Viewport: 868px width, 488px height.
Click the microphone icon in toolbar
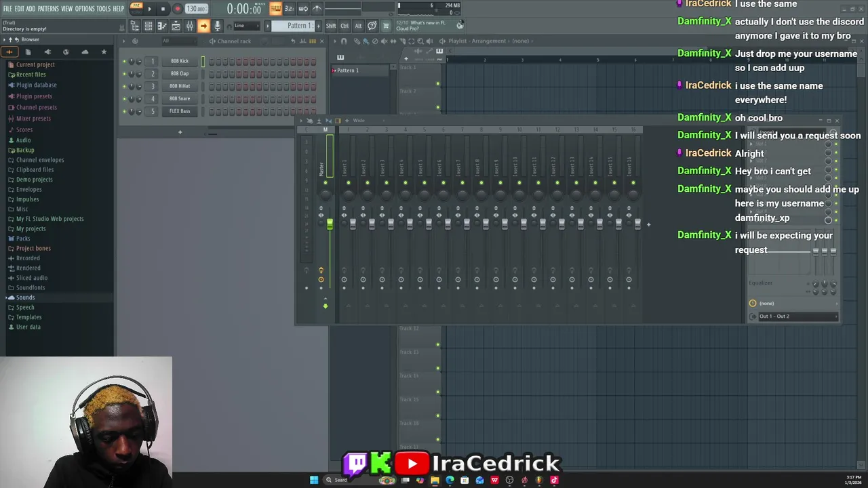coord(217,26)
